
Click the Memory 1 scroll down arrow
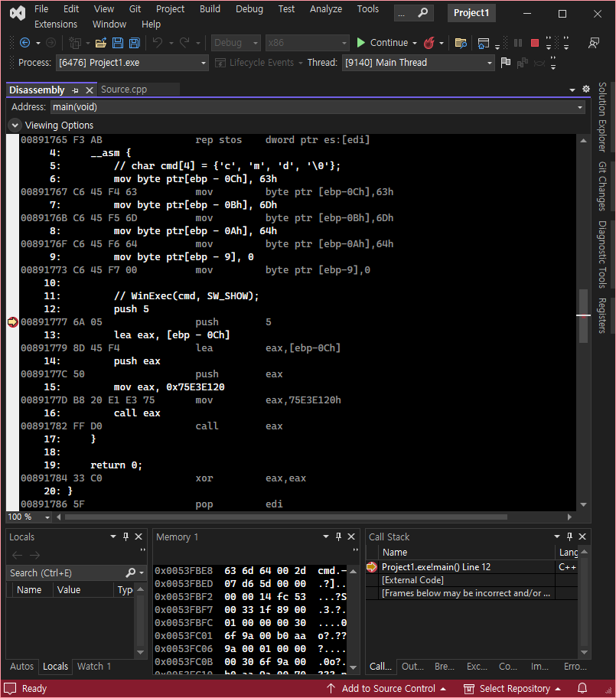tap(354, 667)
